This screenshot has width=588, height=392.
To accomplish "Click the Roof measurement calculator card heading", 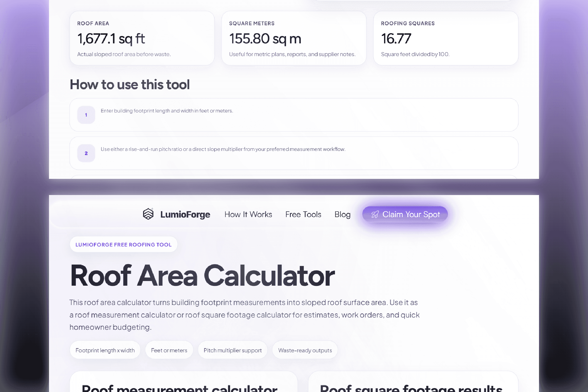I will point(180,388).
